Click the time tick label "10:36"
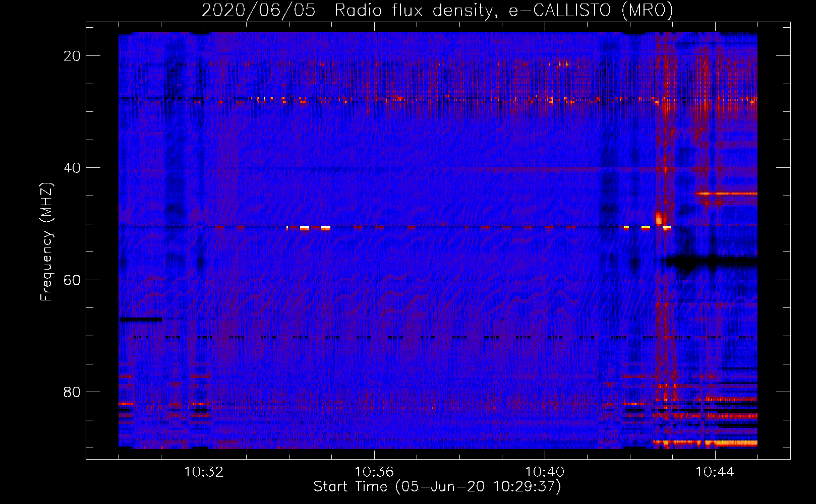 [x=374, y=472]
